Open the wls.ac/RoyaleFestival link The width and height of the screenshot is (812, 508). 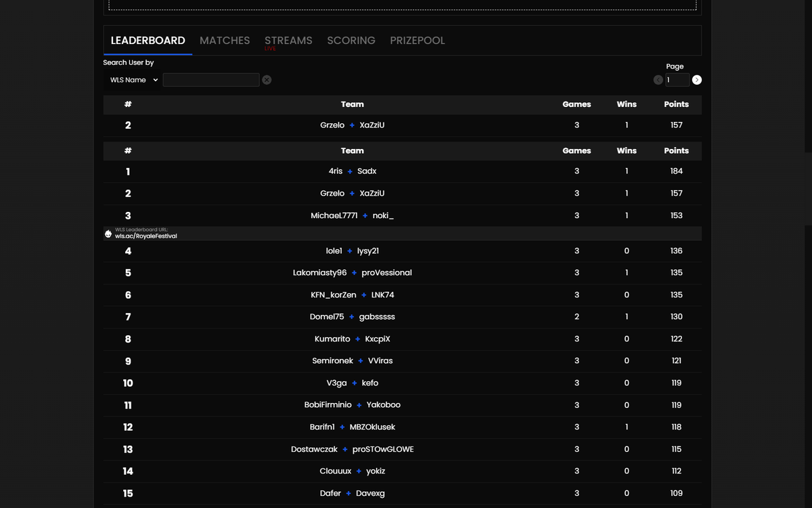146,236
